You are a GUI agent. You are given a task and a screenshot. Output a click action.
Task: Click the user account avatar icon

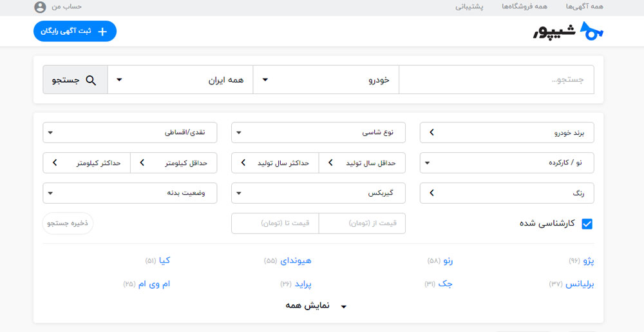pos(40,7)
